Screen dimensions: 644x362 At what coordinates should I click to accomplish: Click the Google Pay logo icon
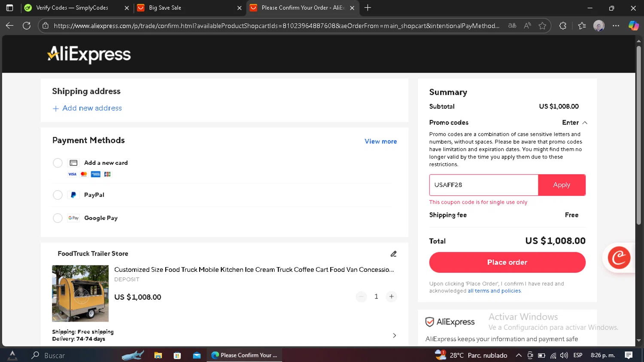point(73,218)
